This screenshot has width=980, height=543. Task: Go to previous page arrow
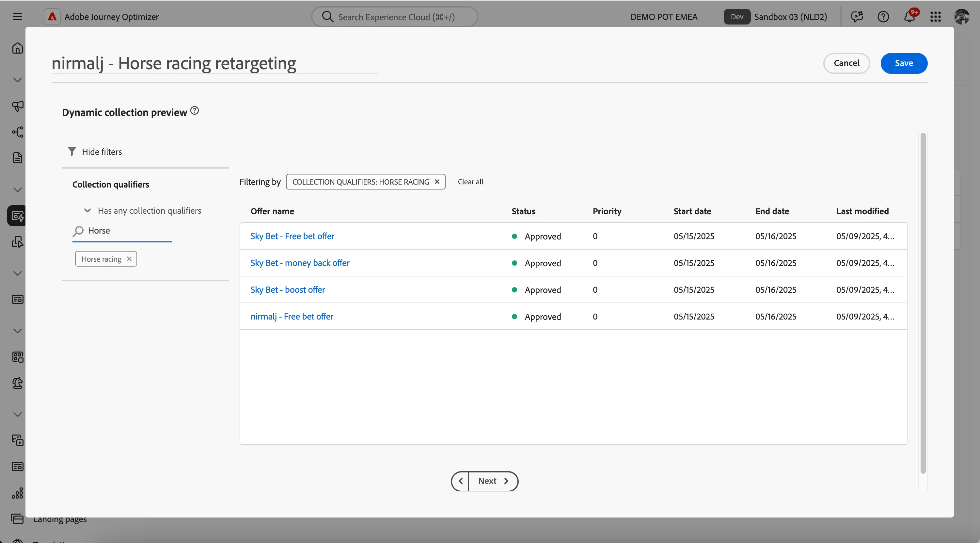[460, 481]
